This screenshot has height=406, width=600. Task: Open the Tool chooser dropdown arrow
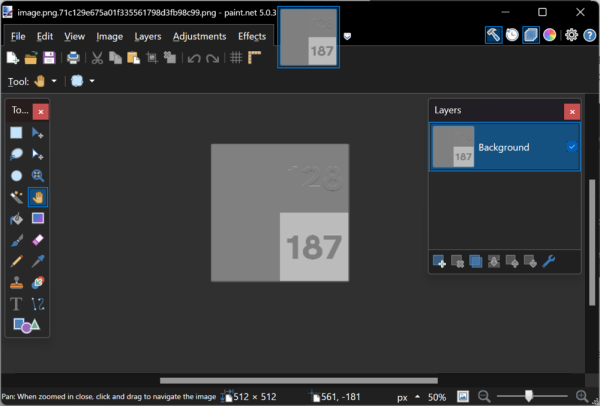pyautogui.click(x=54, y=81)
